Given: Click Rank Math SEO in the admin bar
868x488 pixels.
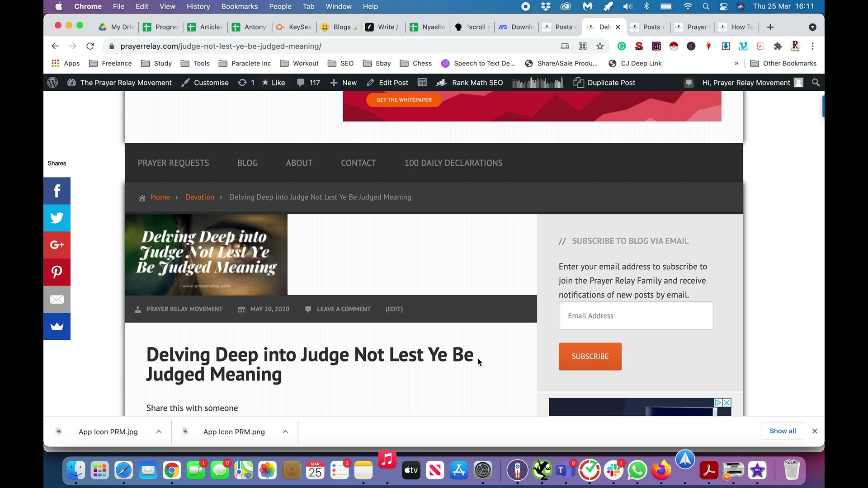Looking at the screenshot, I should [x=470, y=83].
